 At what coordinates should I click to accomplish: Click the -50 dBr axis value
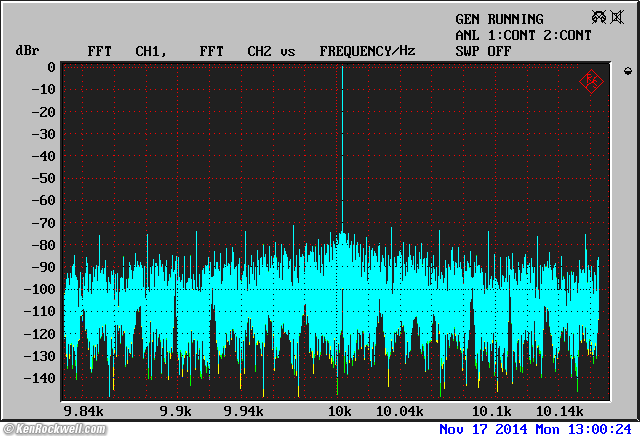pos(42,179)
